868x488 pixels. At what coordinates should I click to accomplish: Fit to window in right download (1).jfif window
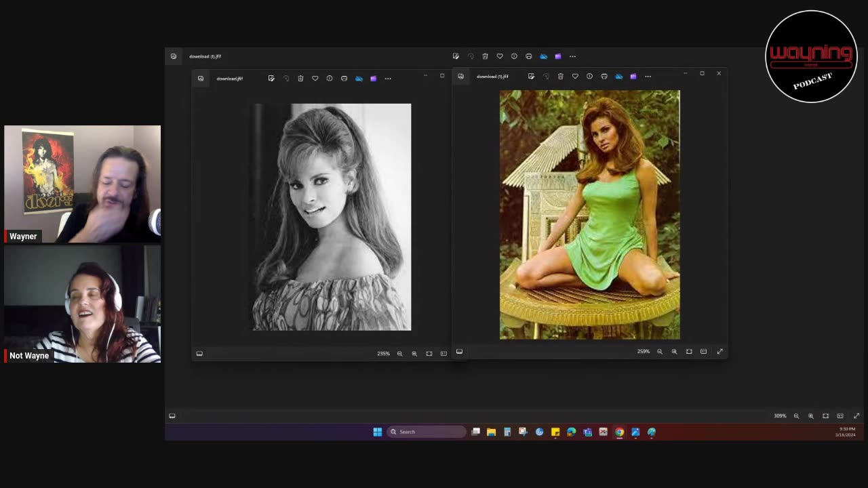pyautogui.click(x=689, y=352)
